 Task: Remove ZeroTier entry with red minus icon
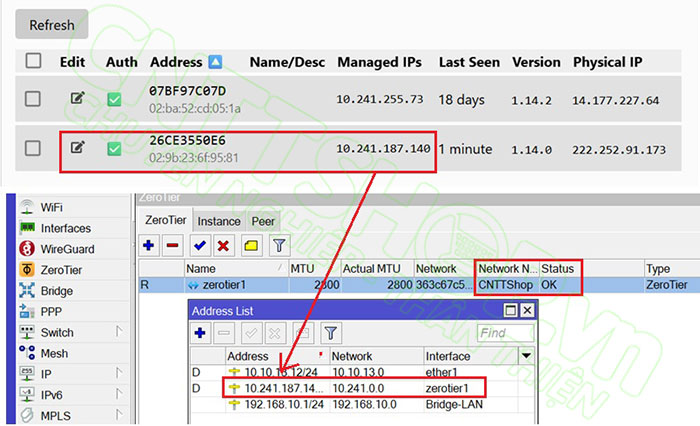(x=172, y=245)
